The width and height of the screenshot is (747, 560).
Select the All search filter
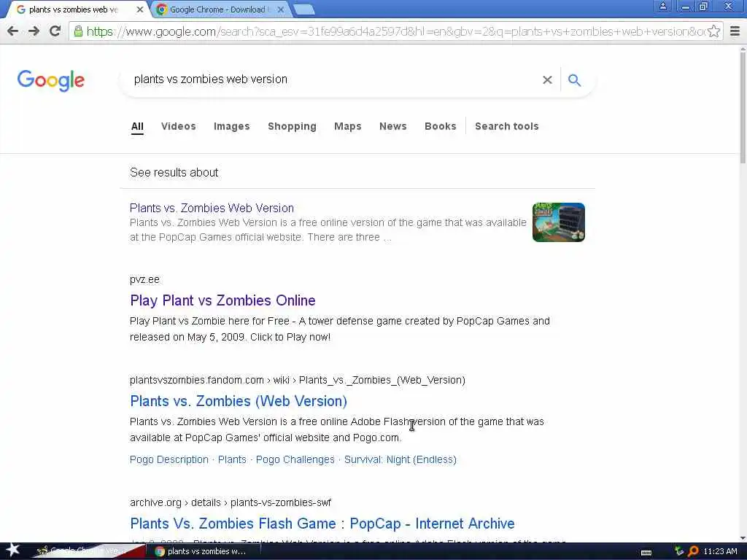click(137, 127)
